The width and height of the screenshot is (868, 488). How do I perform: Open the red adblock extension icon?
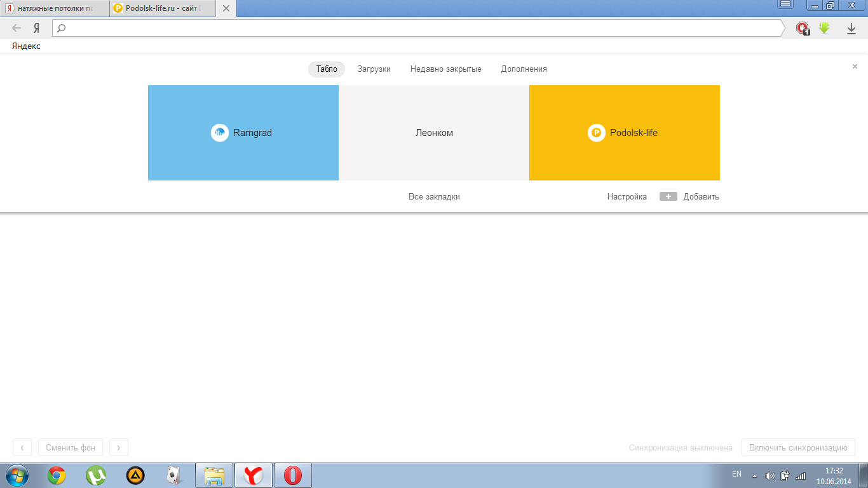point(803,29)
